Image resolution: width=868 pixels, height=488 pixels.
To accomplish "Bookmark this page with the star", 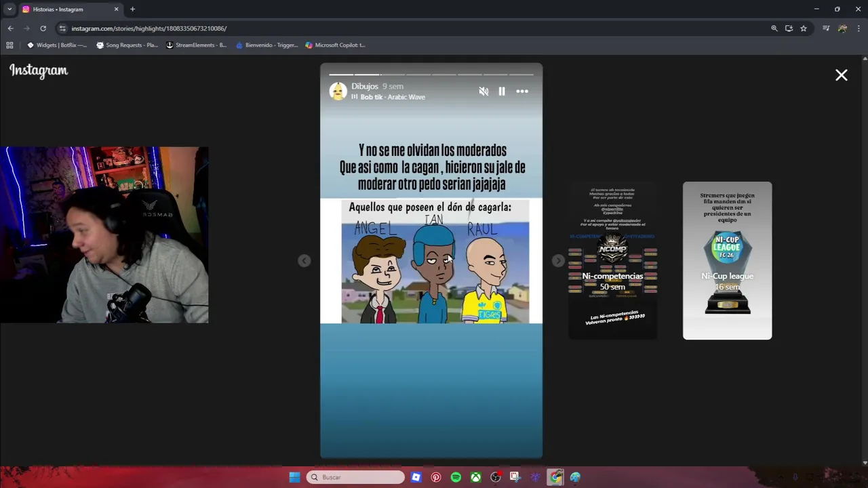I will click(x=804, y=28).
